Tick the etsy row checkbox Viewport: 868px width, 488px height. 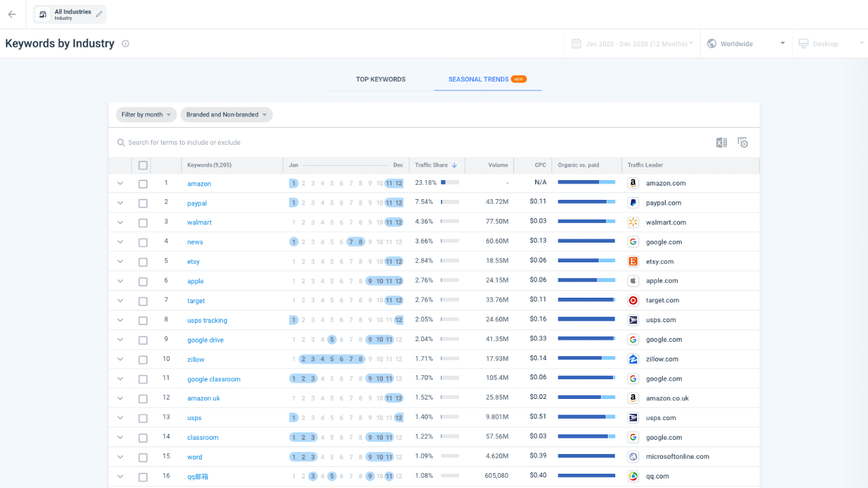point(143,262)
